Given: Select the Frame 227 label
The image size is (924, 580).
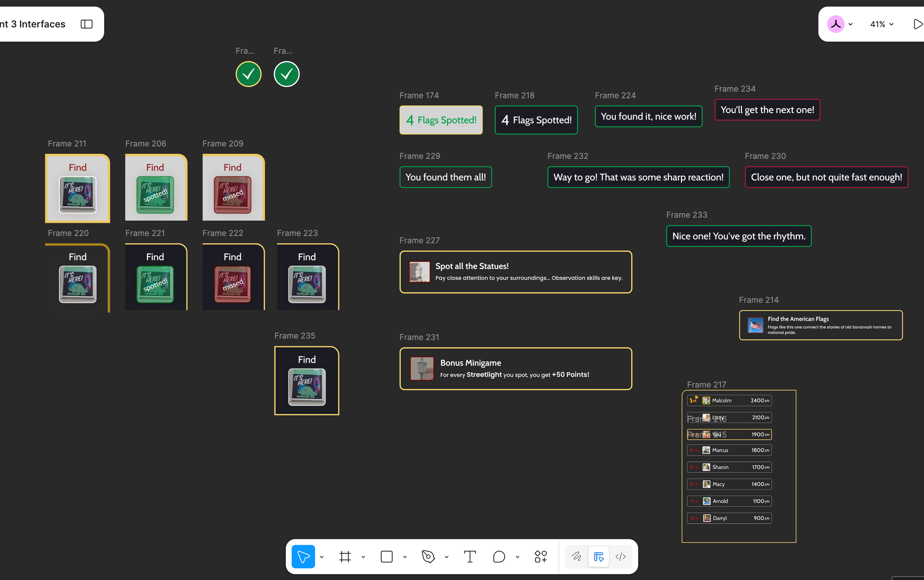Looking at the screenshot, I should tap(419, 240).
